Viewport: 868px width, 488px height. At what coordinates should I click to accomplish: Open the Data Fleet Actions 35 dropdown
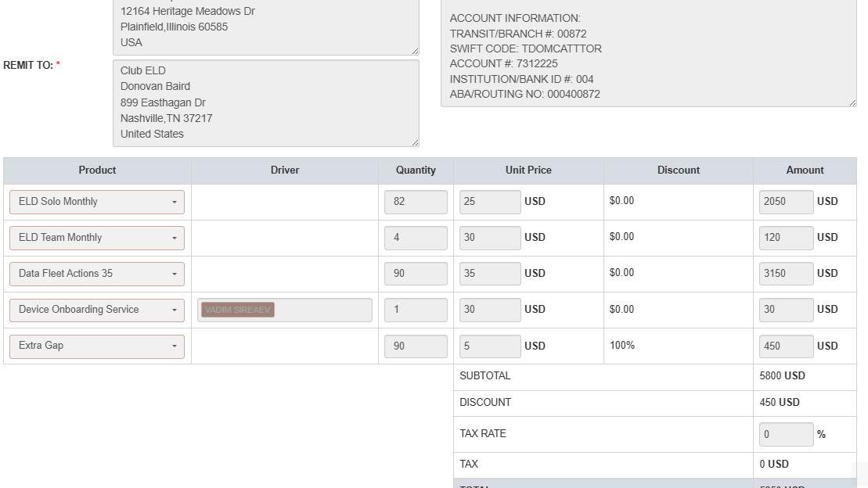pos(97,274)
